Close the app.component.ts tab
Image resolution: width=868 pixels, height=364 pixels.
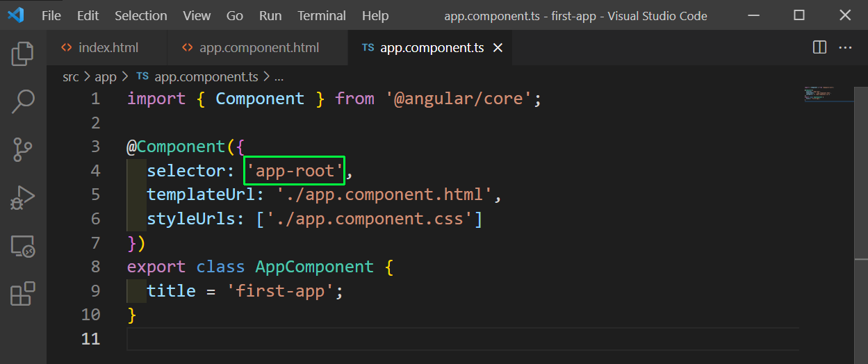point(498,48)
